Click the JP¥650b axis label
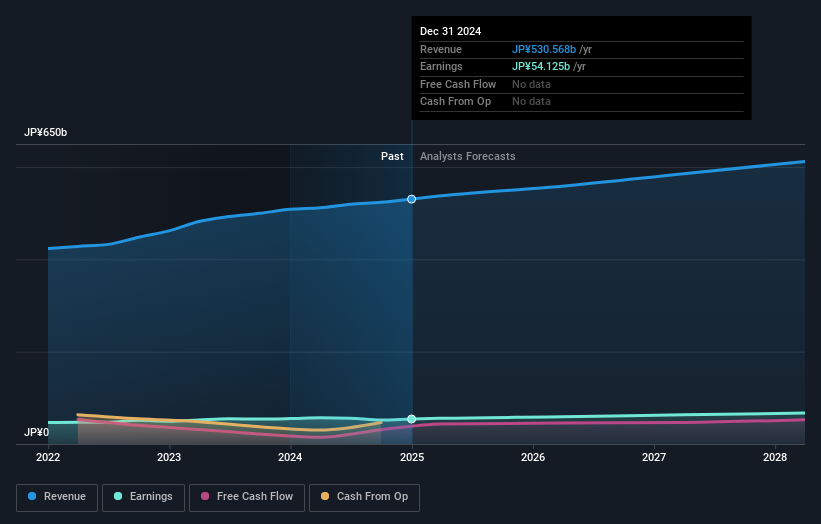821x524 pixels. [x=46, y=132]
